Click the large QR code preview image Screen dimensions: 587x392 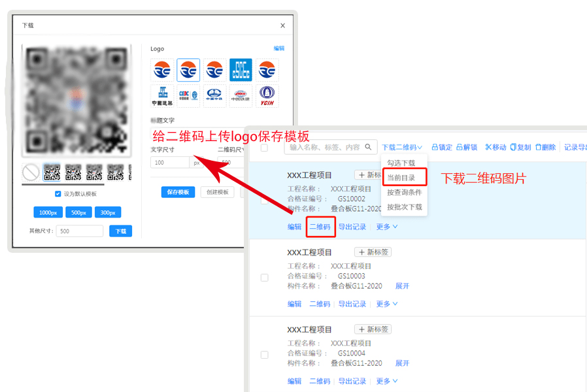[x=76, y=101]
